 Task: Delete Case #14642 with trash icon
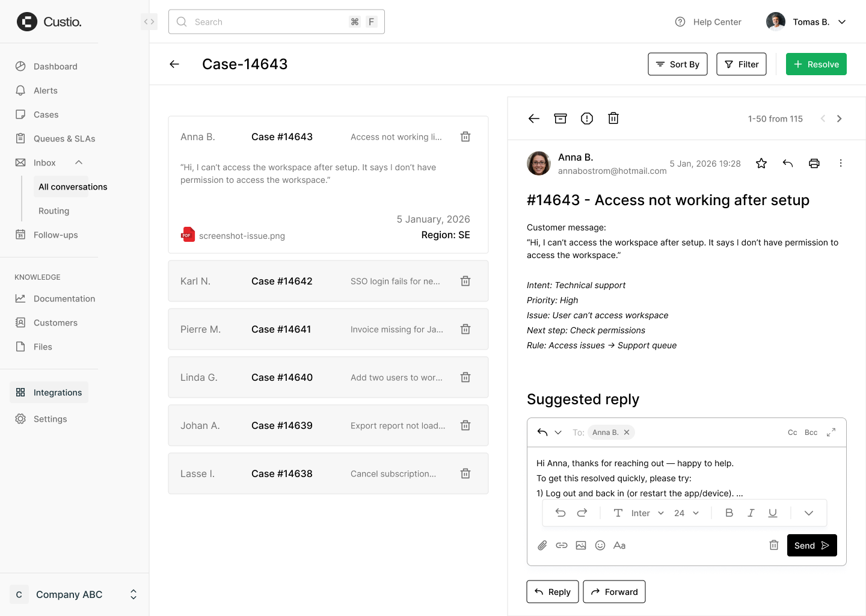(465, 281)
